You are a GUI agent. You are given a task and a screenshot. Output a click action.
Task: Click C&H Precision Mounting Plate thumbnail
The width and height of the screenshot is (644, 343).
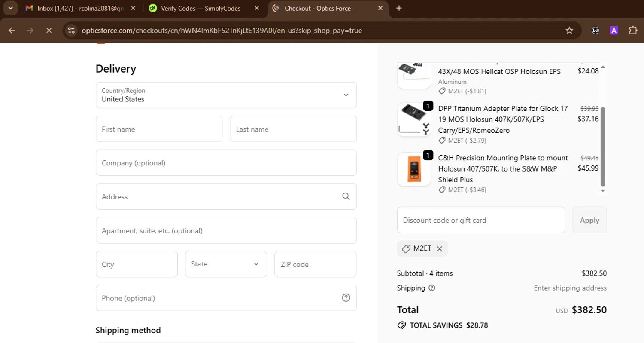(x=414, y=169)
